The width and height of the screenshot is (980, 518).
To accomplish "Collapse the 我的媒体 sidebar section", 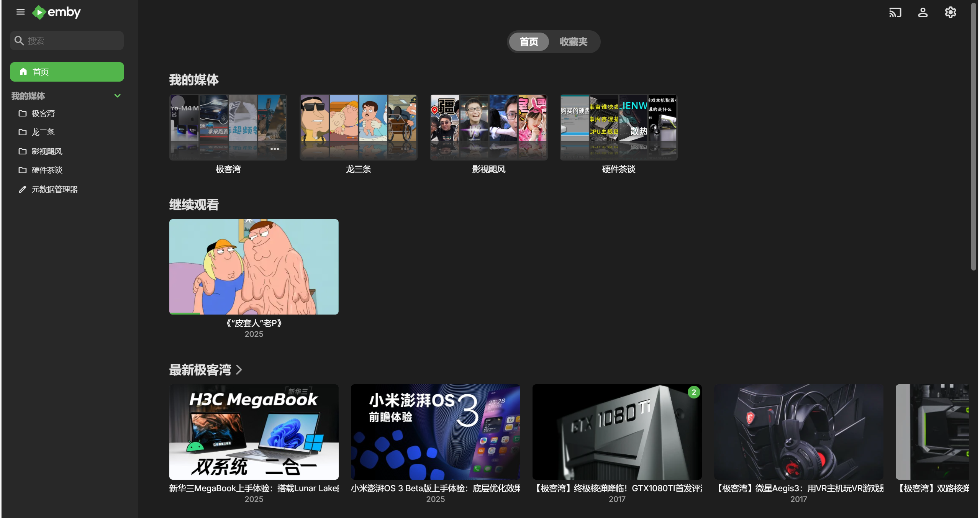I will pyautogui.click(x=118, y=96).
